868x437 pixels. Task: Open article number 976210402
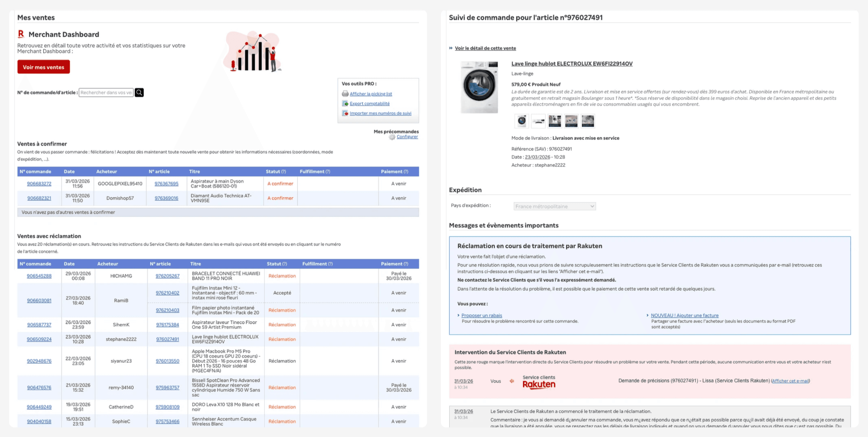168,293
